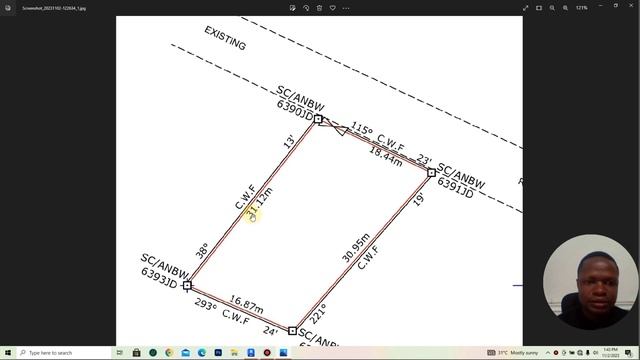The height and width of the screenshot is (360, 640).
Task: Expand the hidden system tray icons chevron
Action: point(548,353)
